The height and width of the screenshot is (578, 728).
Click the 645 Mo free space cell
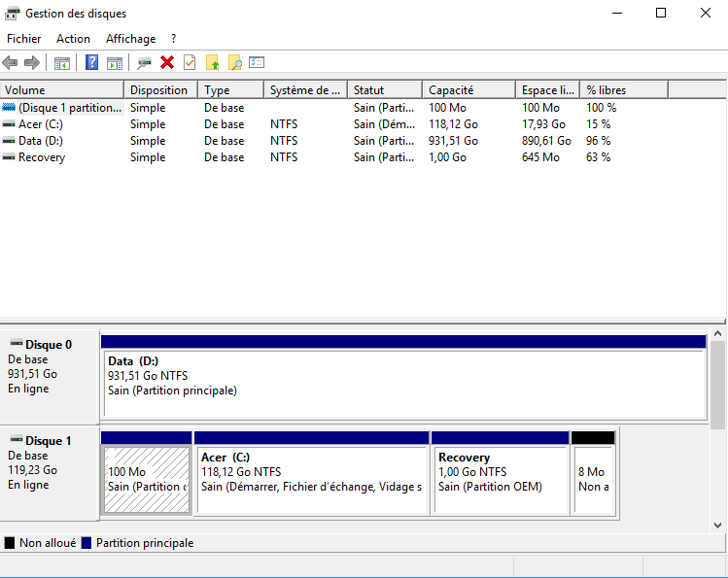540,157
